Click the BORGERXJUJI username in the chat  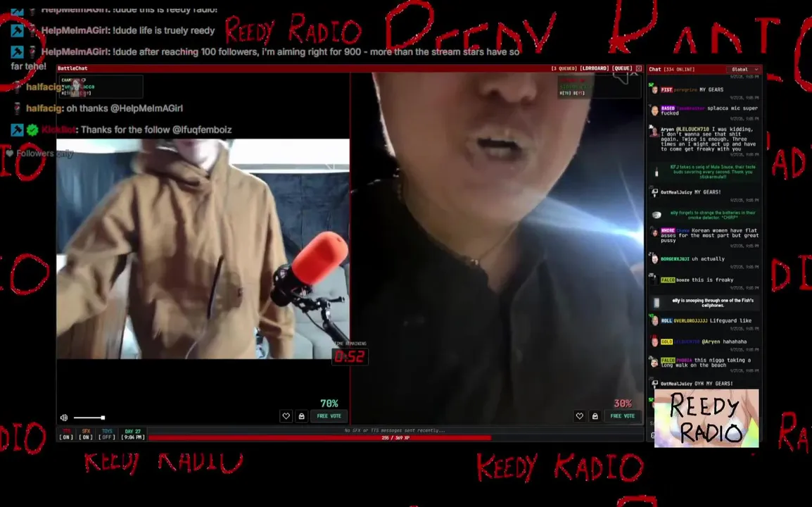click(675, 258)
